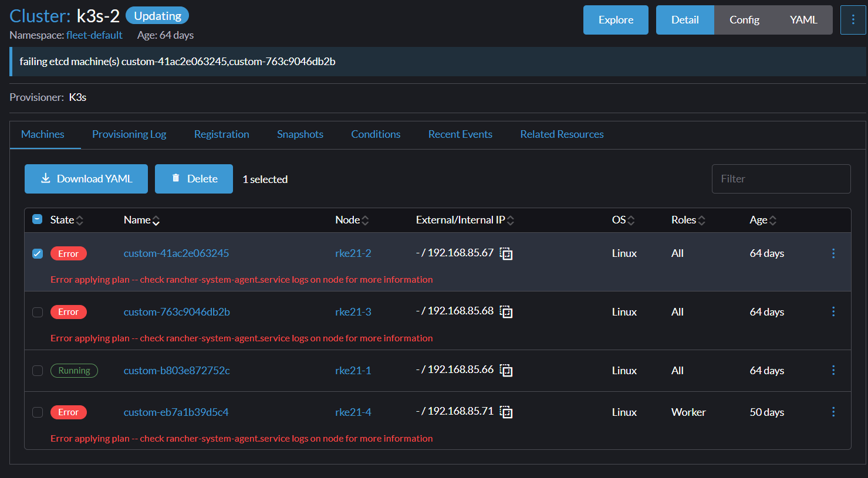Click the 192.168.85.66 IP text
The width and height of the screenshot is (868, 478).
(x=461, y=369)
